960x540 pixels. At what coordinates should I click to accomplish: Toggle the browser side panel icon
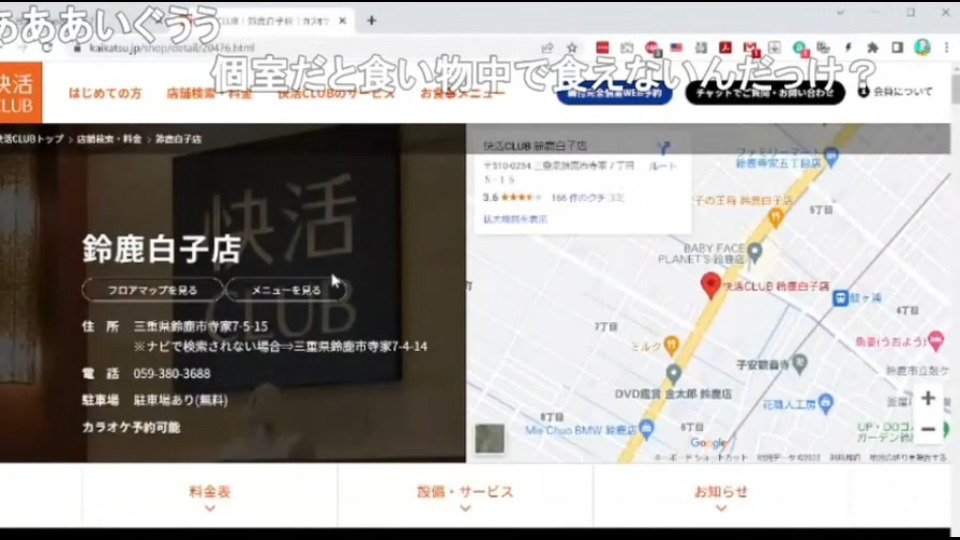coord(897,47)
